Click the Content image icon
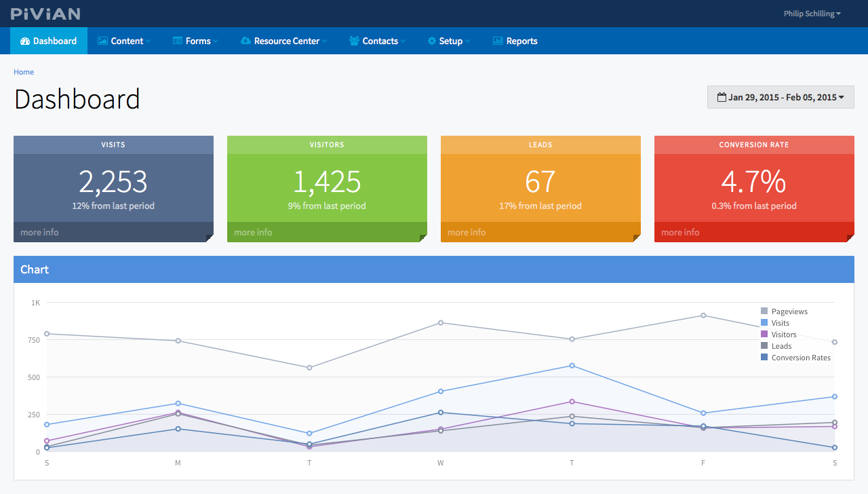The height and width of the screenshot is (494, 868). tap(102, 41)
